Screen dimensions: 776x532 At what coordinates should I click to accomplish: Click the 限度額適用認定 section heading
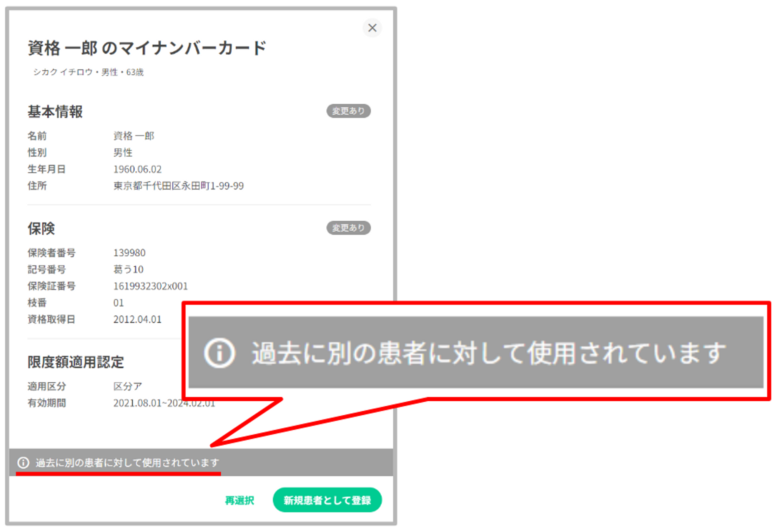click(x=76, y=362)
